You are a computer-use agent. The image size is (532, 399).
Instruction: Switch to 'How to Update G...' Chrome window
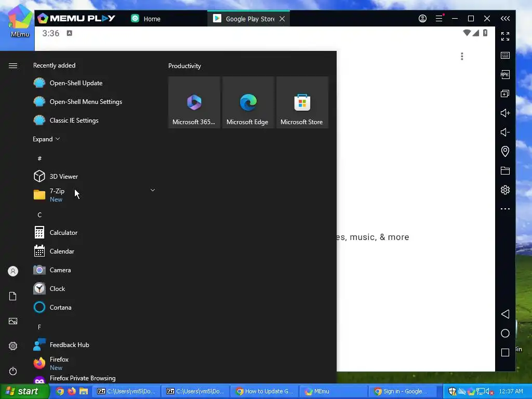(264, 391)
